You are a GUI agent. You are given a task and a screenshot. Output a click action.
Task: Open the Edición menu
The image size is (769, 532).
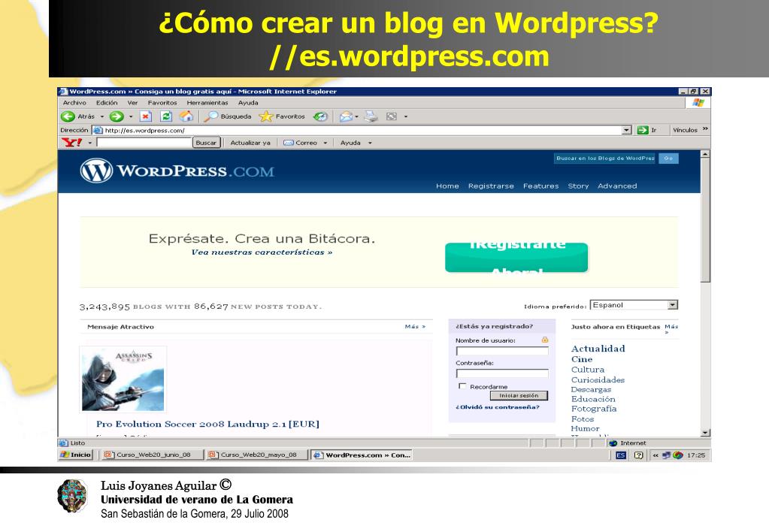[107, 102]
